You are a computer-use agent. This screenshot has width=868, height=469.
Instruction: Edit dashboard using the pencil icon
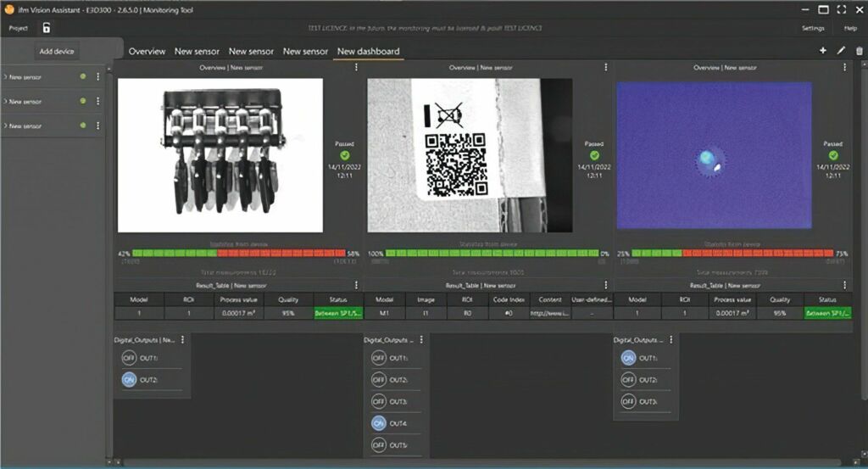(841, 50)
